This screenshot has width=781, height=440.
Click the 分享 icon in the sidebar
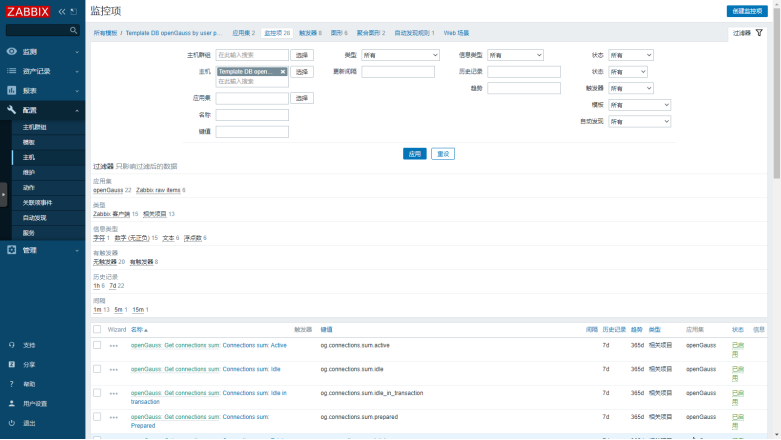tap(11, 364)
